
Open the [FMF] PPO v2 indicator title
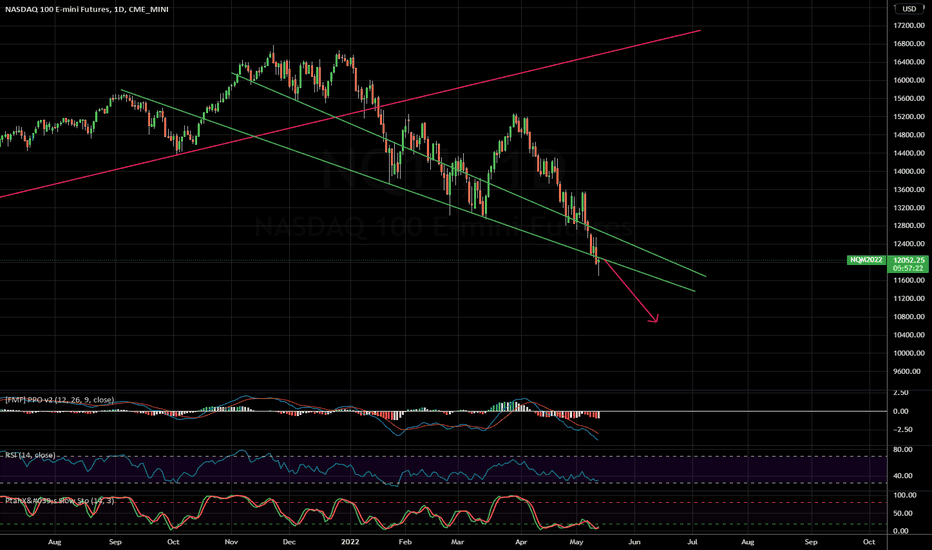coord(59,400)
